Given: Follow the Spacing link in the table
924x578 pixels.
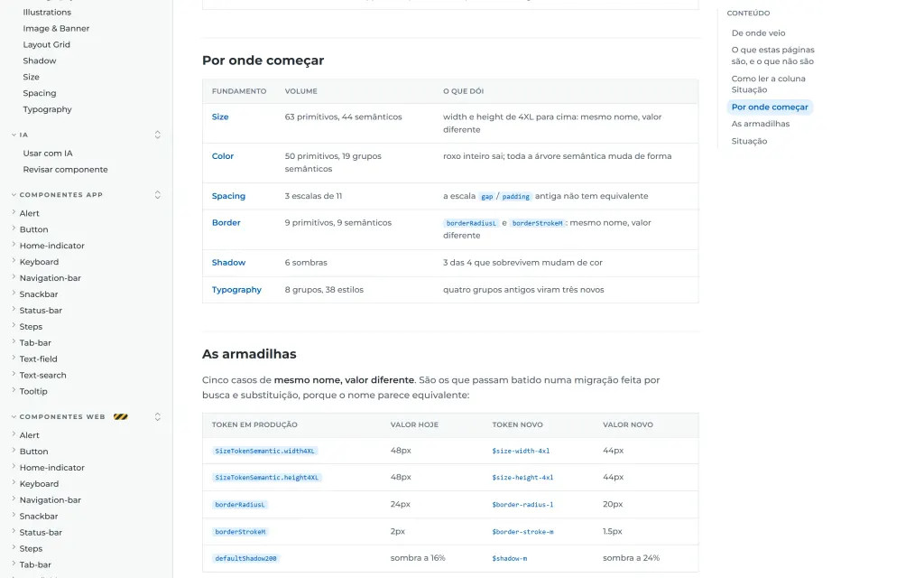Looking at the screenshot, I should [x=228, y=196].
